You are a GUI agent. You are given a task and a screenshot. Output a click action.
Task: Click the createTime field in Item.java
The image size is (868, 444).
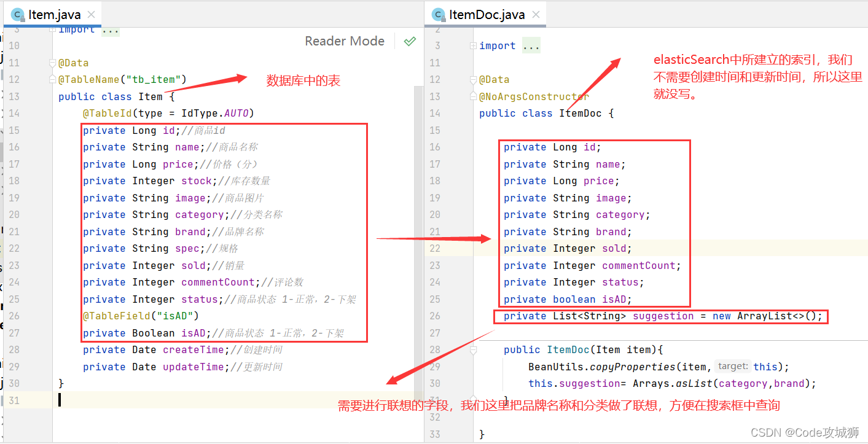click(194, 350)
